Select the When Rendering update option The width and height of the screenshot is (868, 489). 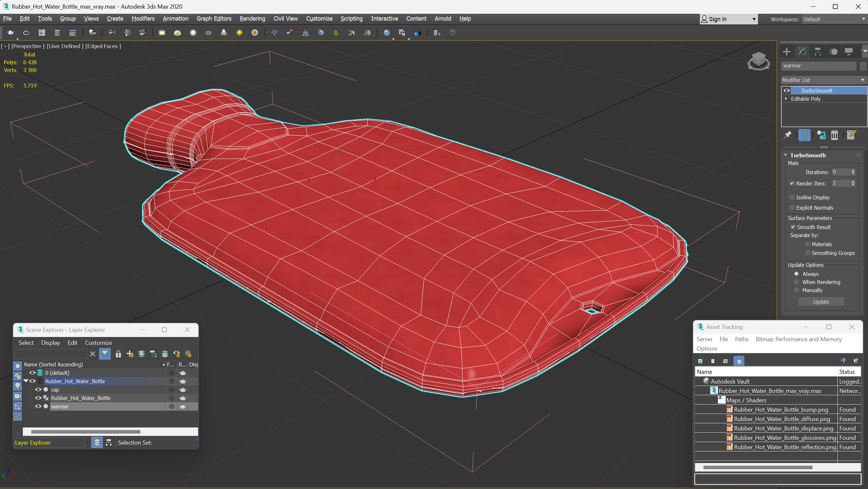797,282
